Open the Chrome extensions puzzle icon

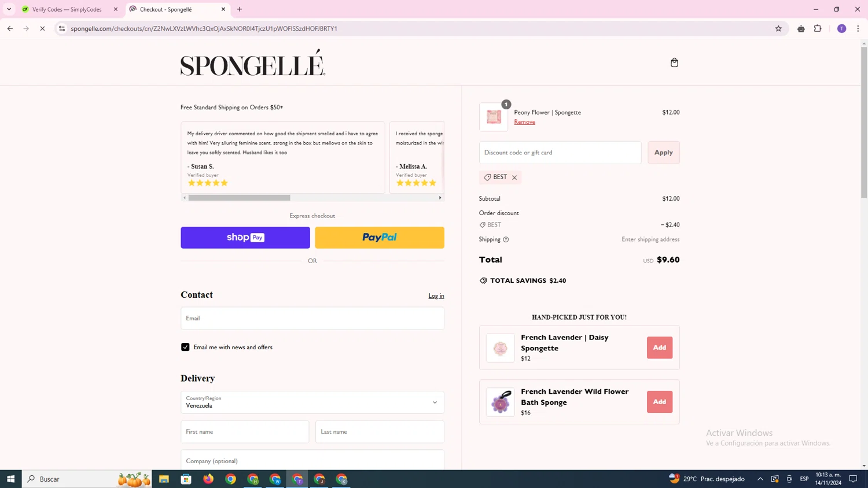point(818,28)
